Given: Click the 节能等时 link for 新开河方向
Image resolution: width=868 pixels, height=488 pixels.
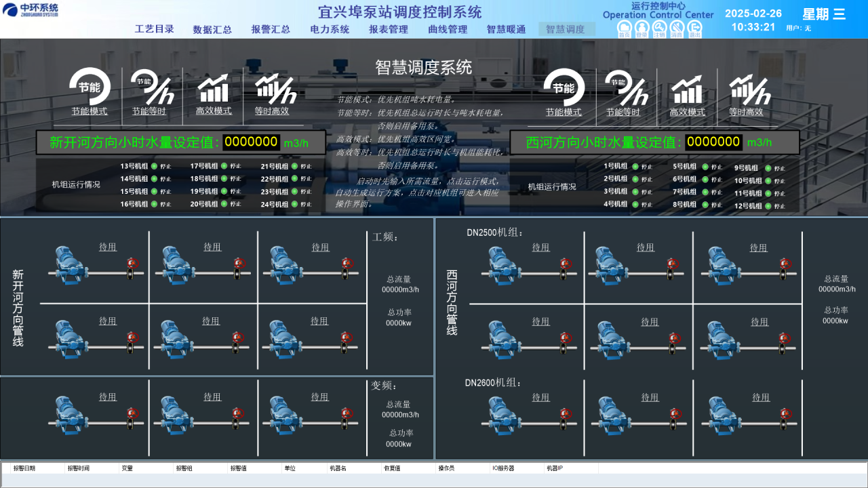Looking at the screenshot, I should click(149, 112).
